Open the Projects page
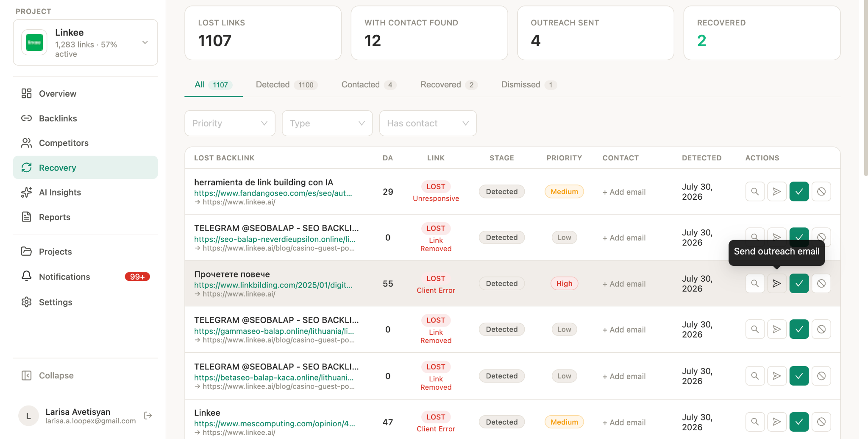Image resolution: width=868 pixels, height=439 pixels. [85, 252]
